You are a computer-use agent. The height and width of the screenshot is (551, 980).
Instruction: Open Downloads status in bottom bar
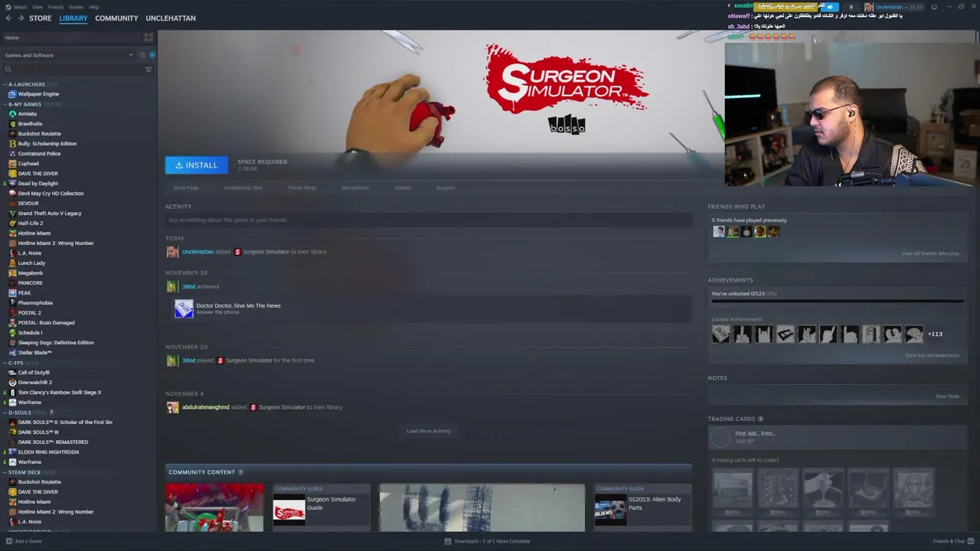click(x=487, y=541)
